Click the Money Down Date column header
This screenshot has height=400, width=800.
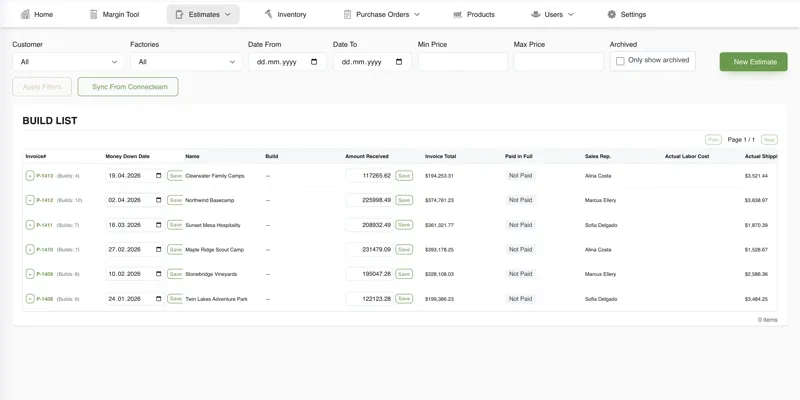click(x=128, y=156)
